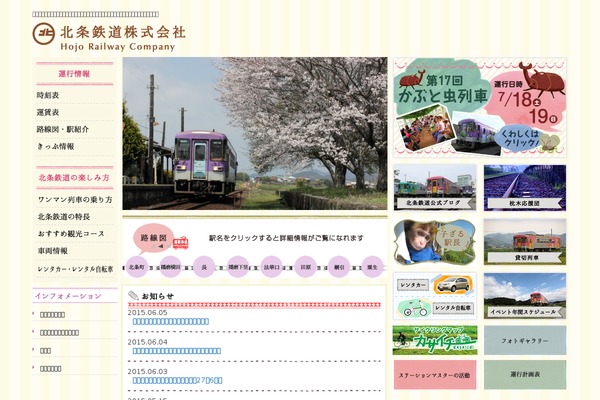Open the news link dated 2015.06.04
Viewport: 600px width, 400px height.
click(x=177, y=351)
